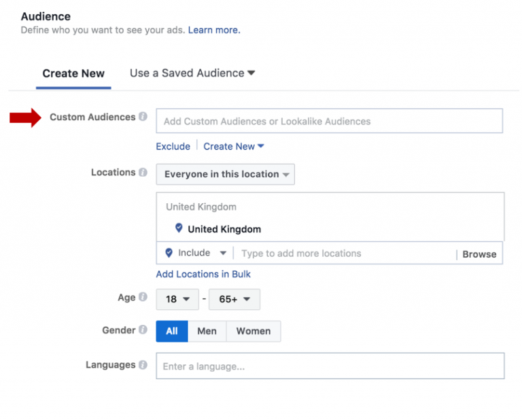Open maximum age 65+ dropdown
522x420 pixels.
[234, 299]
